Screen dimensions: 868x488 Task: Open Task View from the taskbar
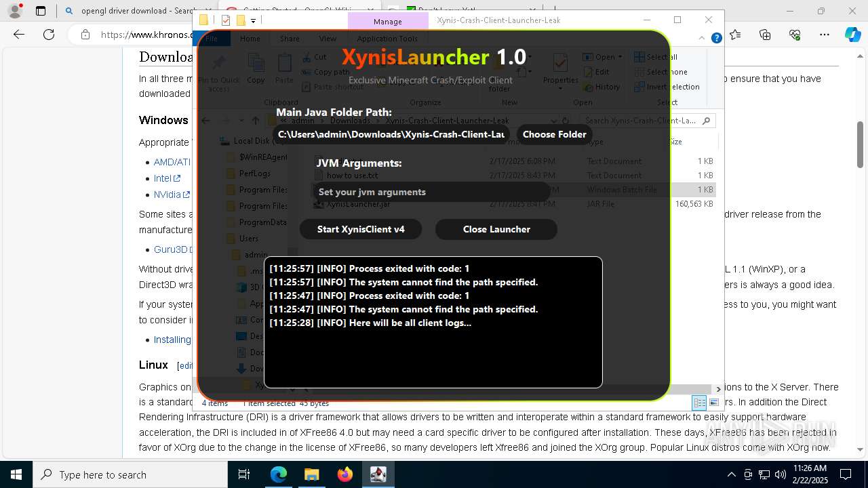point(244,474)
